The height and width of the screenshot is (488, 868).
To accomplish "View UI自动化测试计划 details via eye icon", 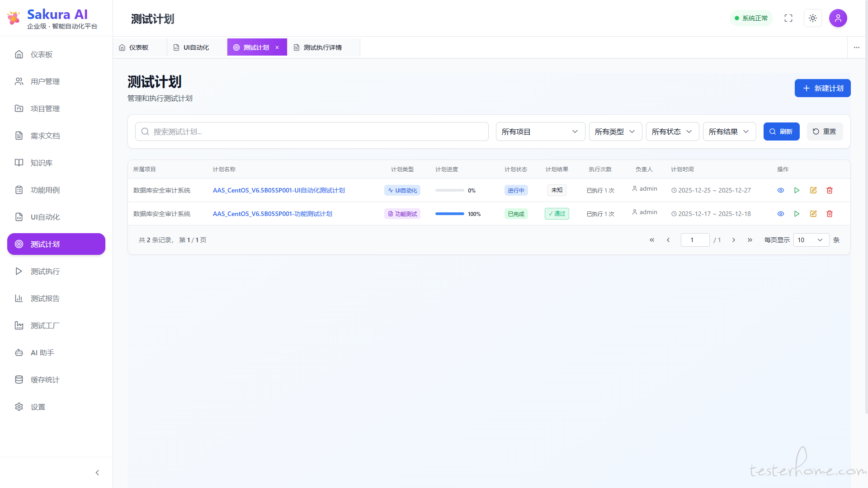I will (781, 190).
